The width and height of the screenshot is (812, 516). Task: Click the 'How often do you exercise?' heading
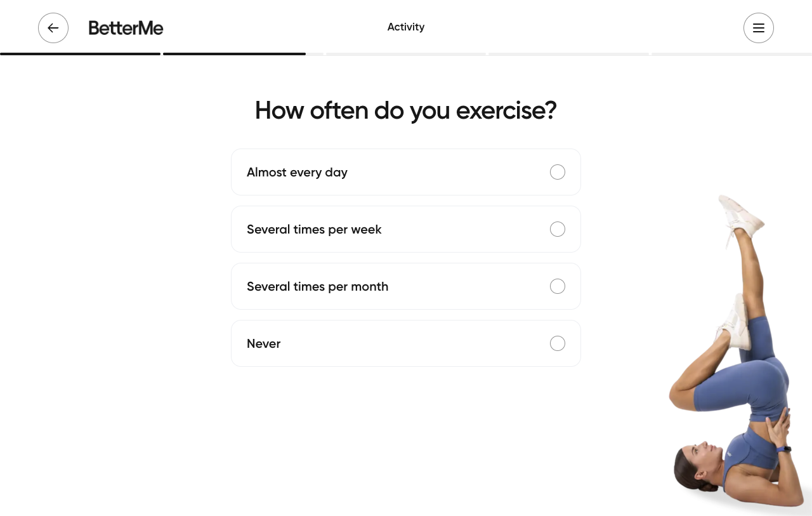[406, 110]
